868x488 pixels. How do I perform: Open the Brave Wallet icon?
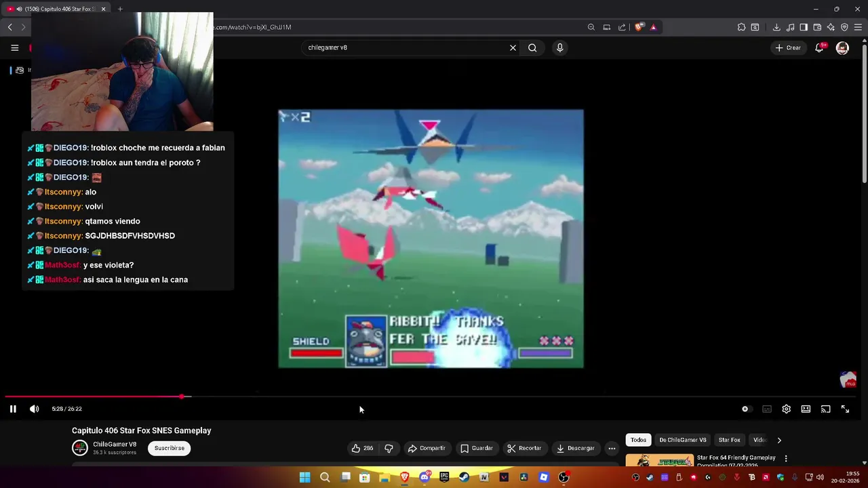[817, 27]
